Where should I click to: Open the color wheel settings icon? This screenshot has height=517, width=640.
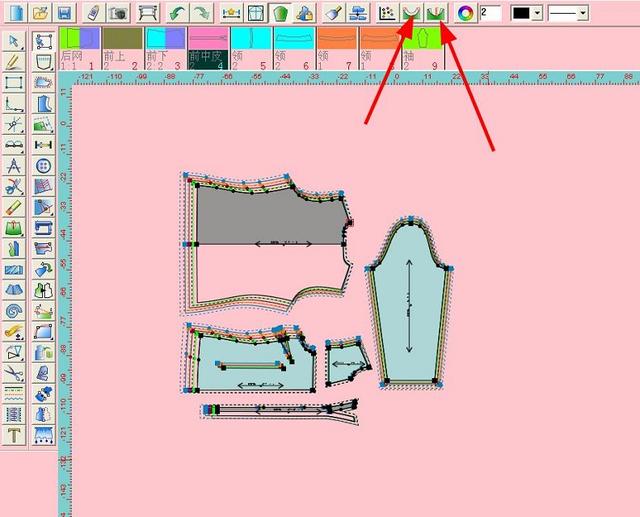pyautogui.click(x=466, y=13)
